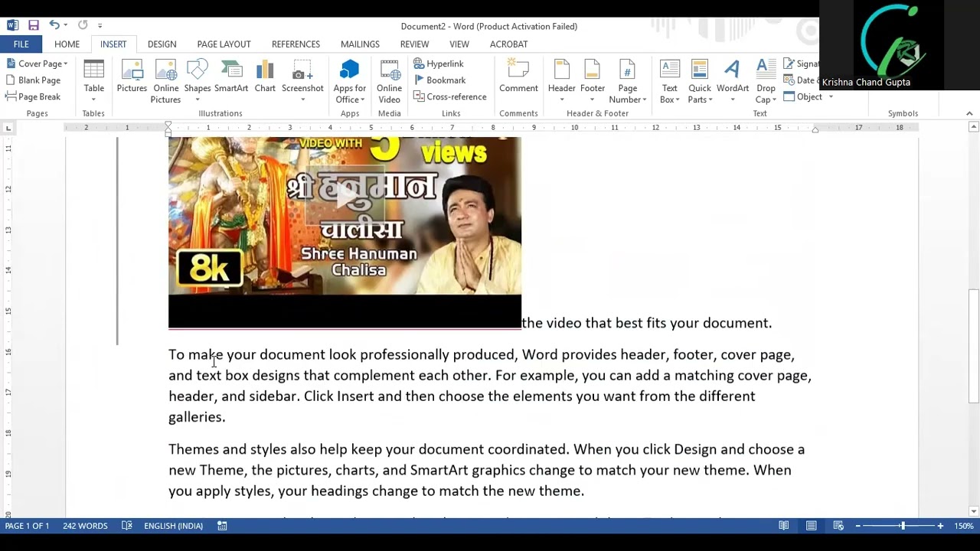
Task: Switch to the MAILINGS tab
Action: click(x=360, y=44)
